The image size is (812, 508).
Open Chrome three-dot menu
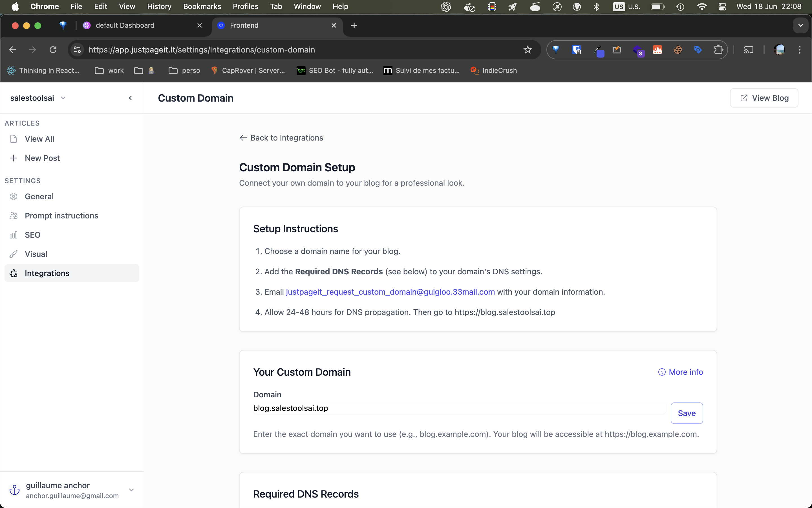tap(800, 50)
